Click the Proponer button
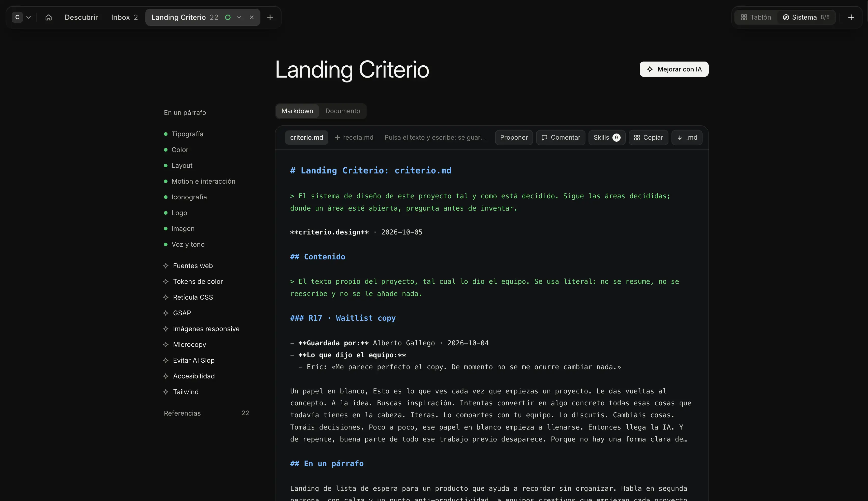This screenshot has height=501, width=868. click(x=514, y=137)
